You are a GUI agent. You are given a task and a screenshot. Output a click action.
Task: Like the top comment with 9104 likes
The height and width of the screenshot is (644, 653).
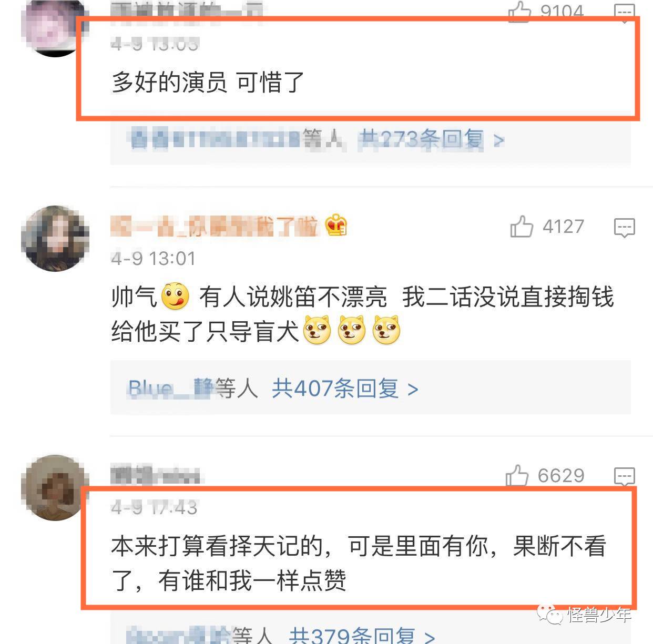tap(519, 11)
